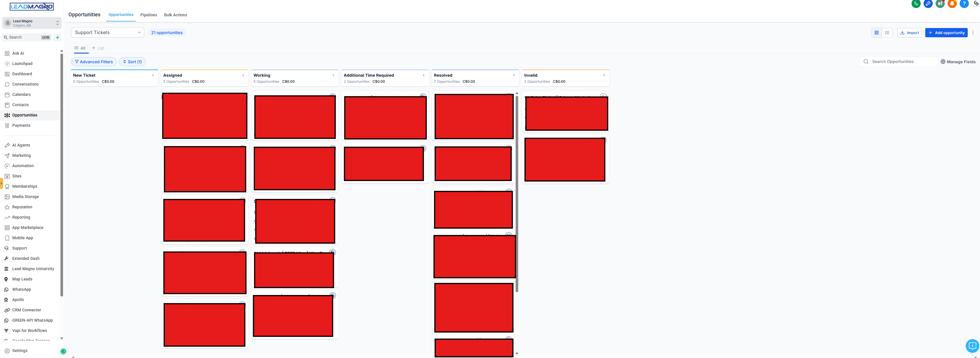Open the green phone call icon
Image resolution: width=980 pixels, height=358 pixels.
(916, 4)
